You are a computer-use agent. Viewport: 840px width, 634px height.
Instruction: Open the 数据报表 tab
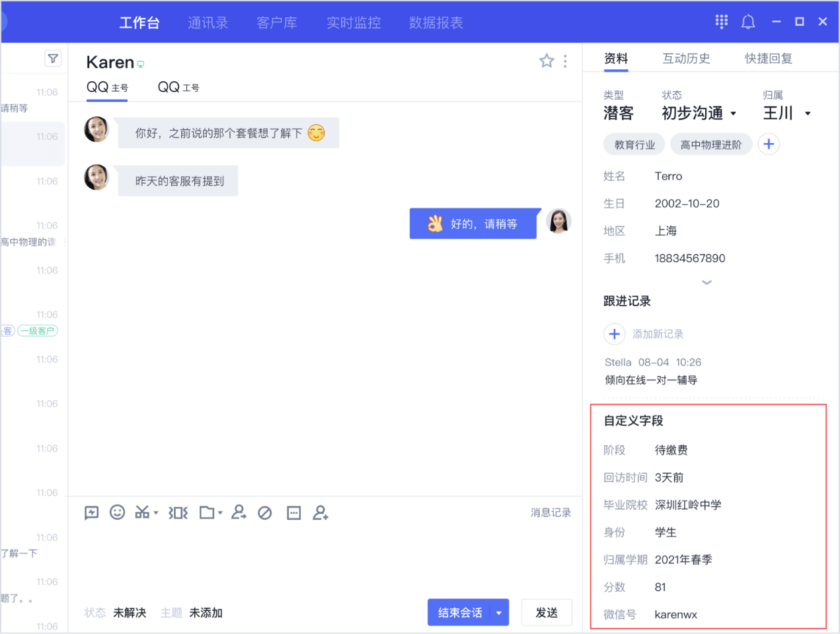(436, 22)
